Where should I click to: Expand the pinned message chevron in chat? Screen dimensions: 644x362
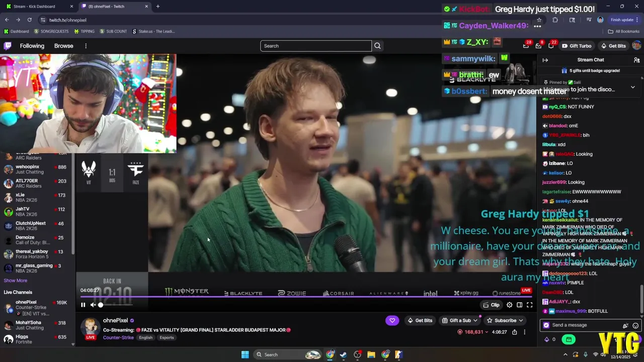click(632, 87)
